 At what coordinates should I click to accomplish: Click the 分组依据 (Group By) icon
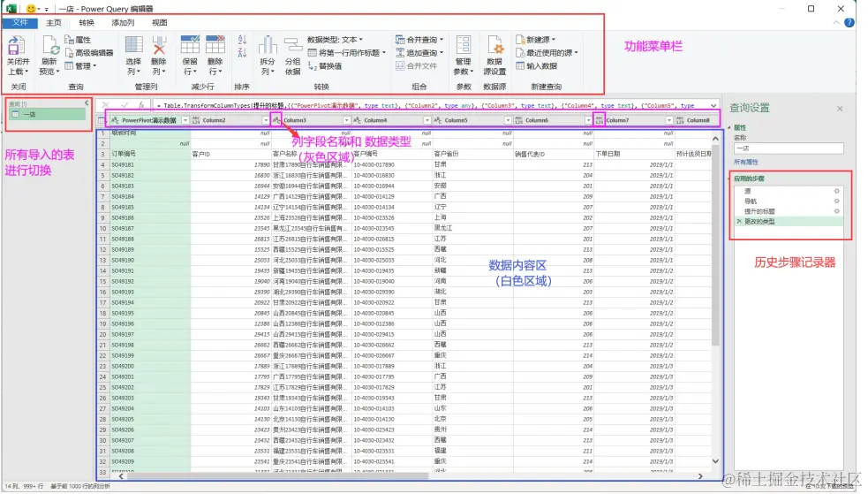click(292, 45)
